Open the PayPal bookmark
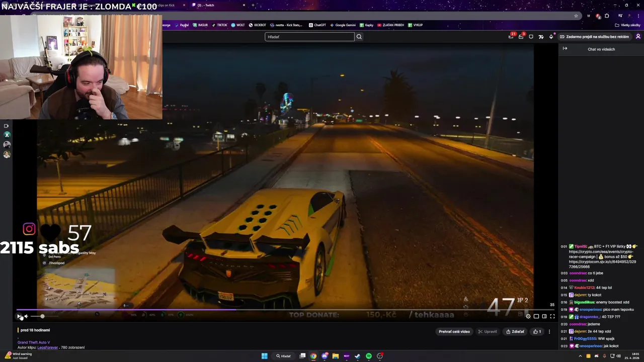The image size is (644, 362). (x=182, y=25)
